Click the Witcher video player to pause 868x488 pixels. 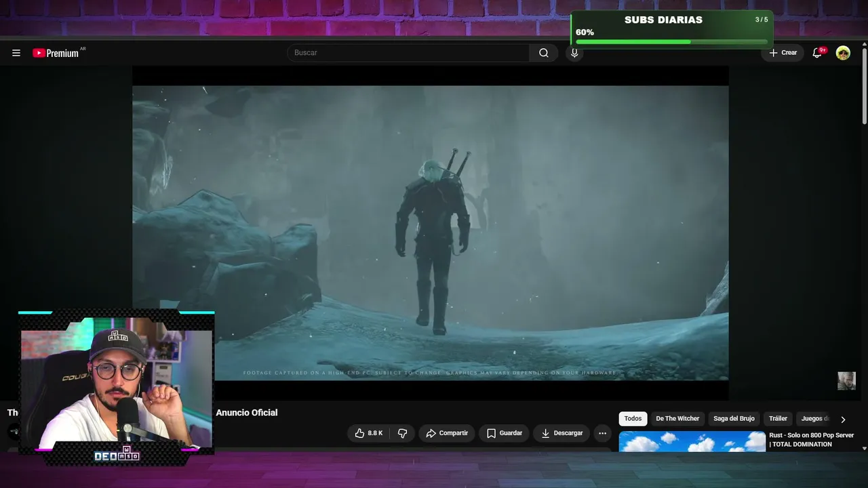point(431,232)
